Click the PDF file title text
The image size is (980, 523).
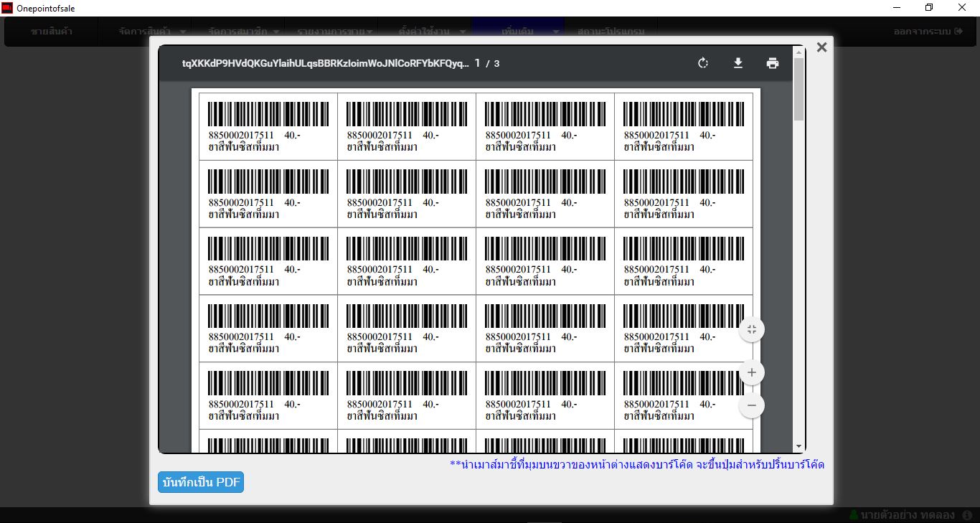click(x=326, y=63)
